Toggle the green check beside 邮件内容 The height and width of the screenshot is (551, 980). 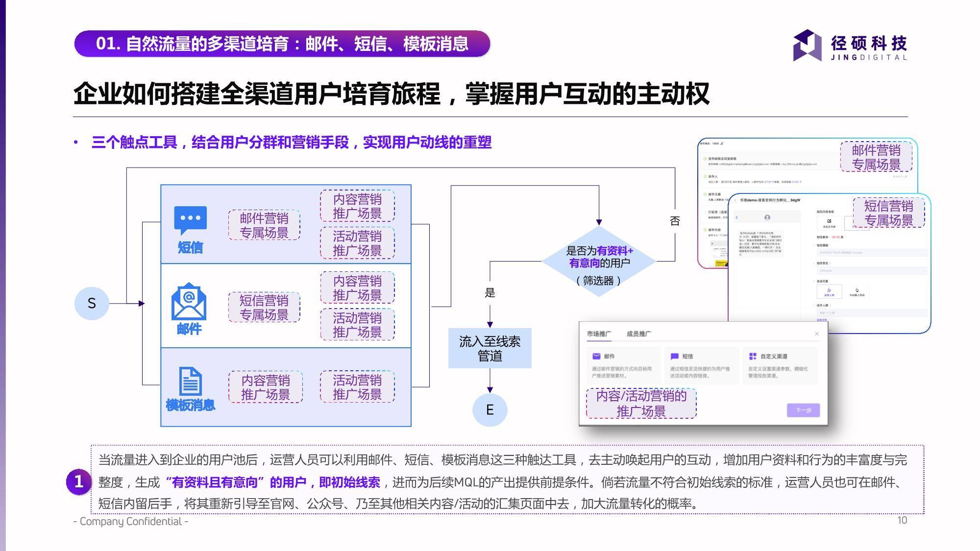point(705,230)
